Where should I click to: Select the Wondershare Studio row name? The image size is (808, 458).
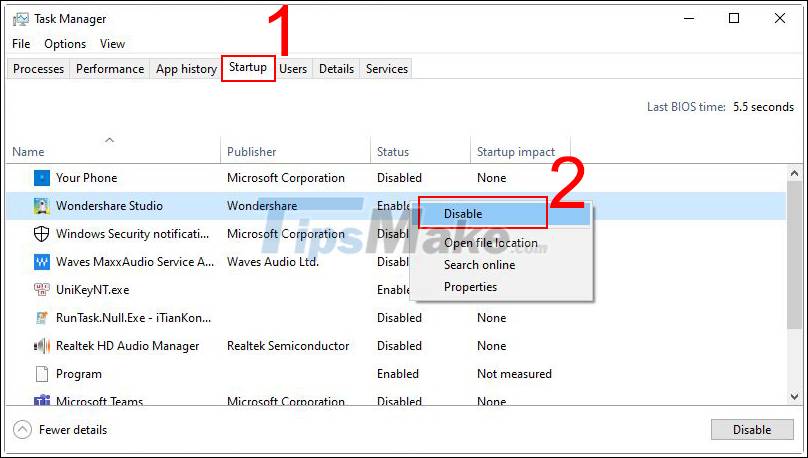coord(109,206)
